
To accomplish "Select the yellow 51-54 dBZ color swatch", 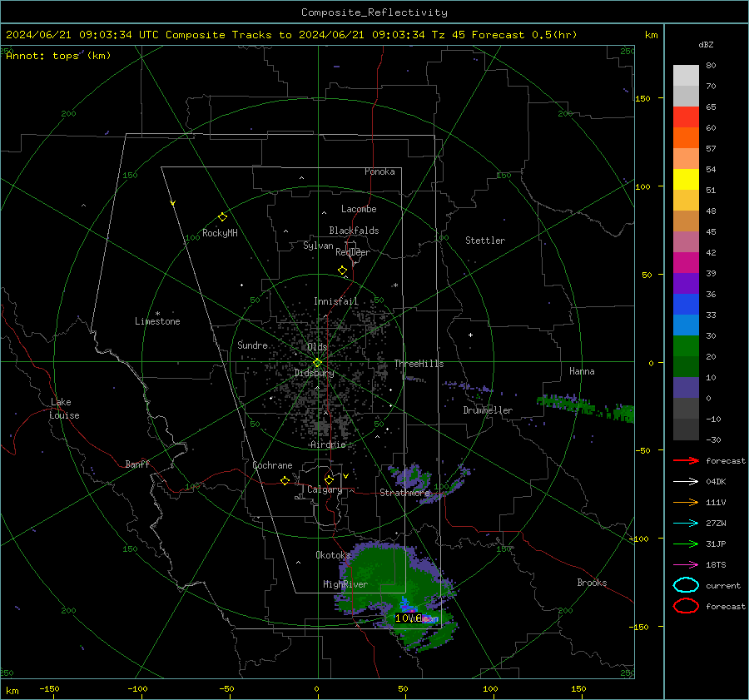I will point(686,180).
